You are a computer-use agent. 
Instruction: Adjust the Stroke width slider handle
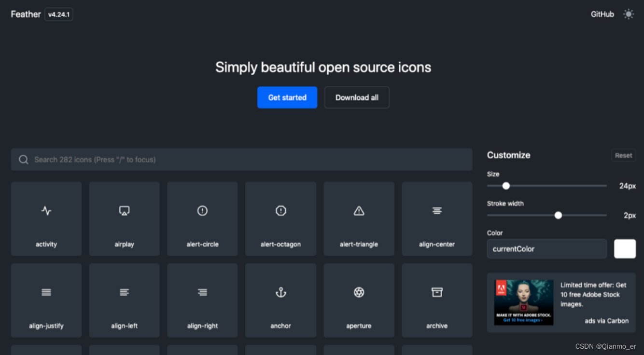click(x=558, y=215)
